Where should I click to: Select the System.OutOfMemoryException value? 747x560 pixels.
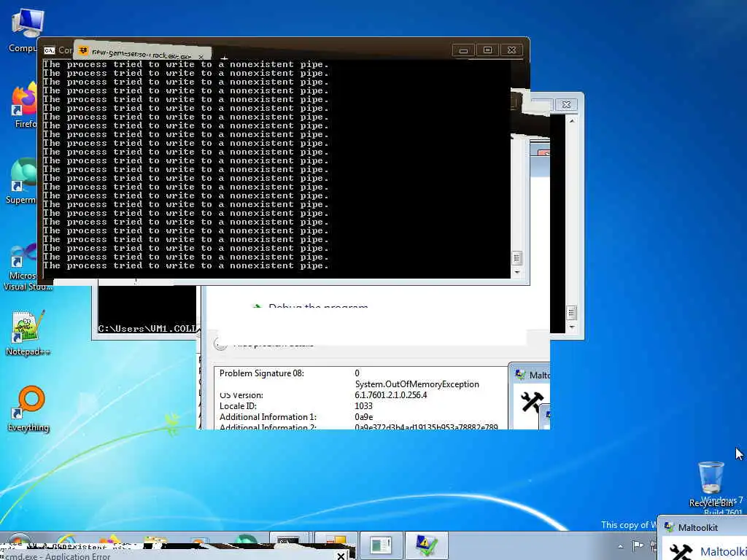pyautogui.click(x=417, y=384)
